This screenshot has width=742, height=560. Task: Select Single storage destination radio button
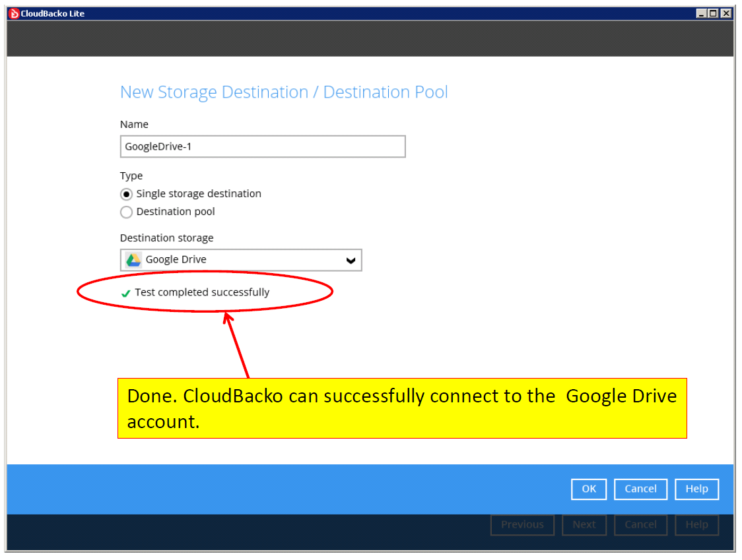coord(126,195)
